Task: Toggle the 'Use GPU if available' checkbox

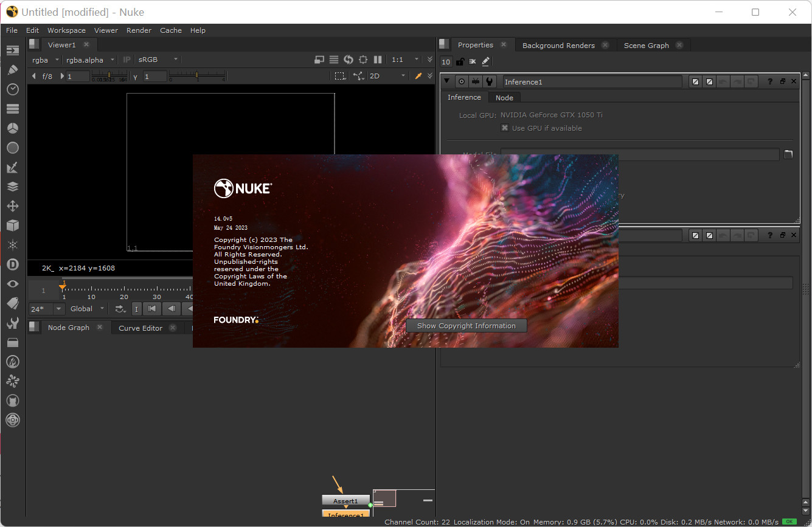Action: pyautogui.click(x=504, y=128)
